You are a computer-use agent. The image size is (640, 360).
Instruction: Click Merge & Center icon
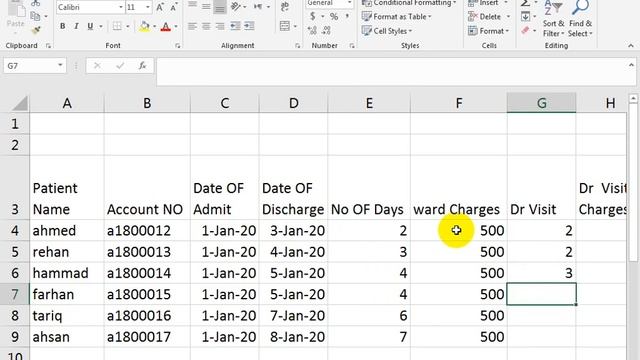click(284, 26)
